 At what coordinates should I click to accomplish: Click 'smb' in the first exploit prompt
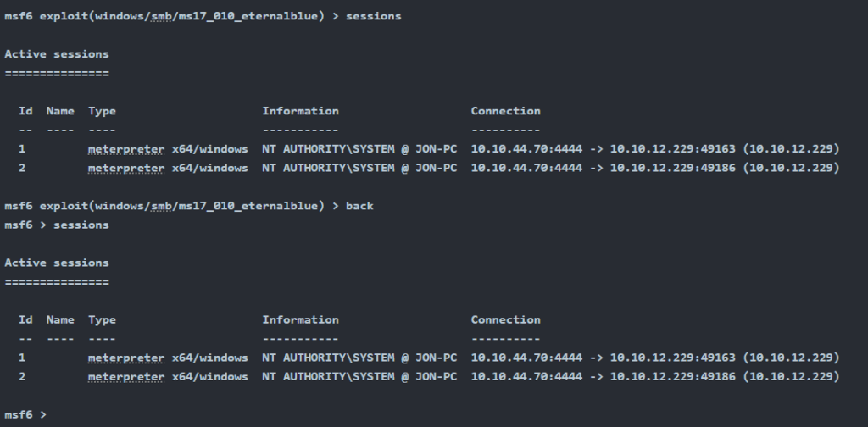tap(161, 16)
